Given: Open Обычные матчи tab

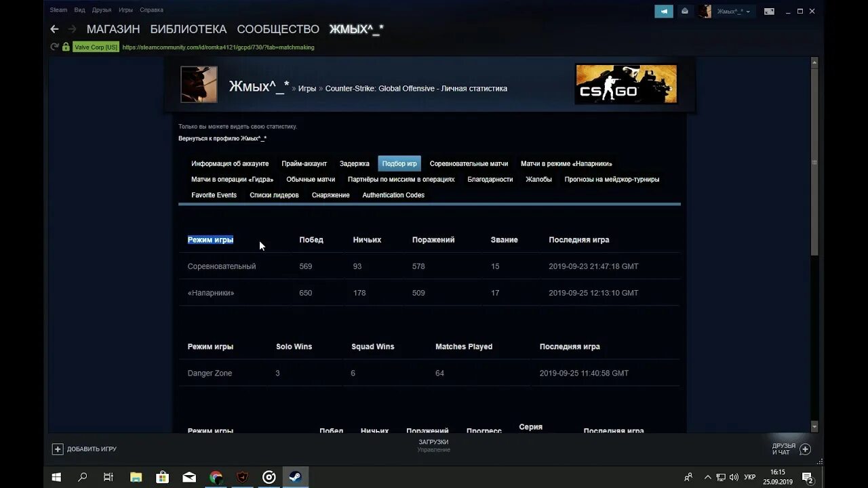Looking at the screenshot, I should (311, 180).
